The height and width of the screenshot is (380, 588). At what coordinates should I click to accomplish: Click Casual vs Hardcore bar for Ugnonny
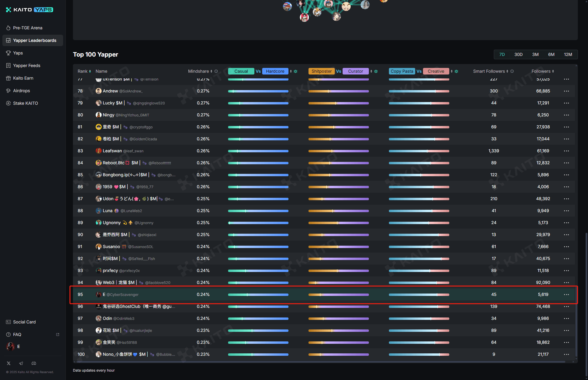258,223
